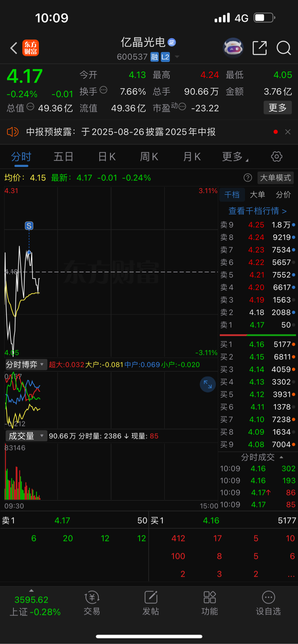298x644 pixels.
Task: Switch to the 五日 tab
Action: (63, 157)
